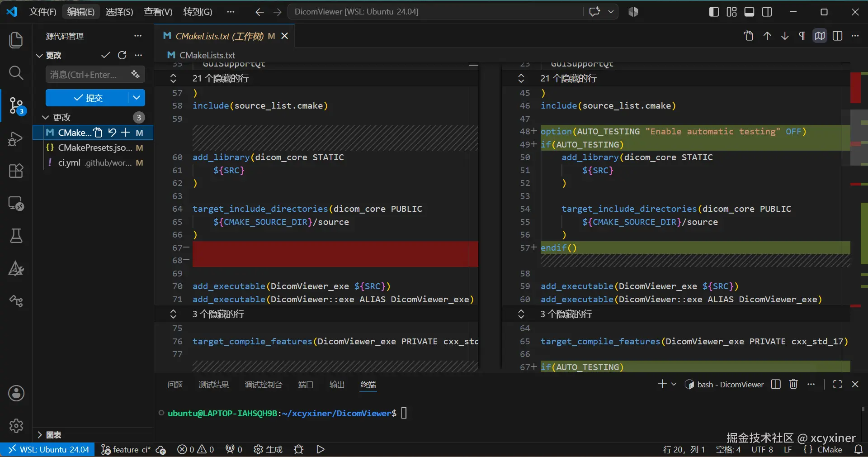Toggle secondary side bar visibility
The height and width of the screenshot is (457, 868).
[767, 12]
